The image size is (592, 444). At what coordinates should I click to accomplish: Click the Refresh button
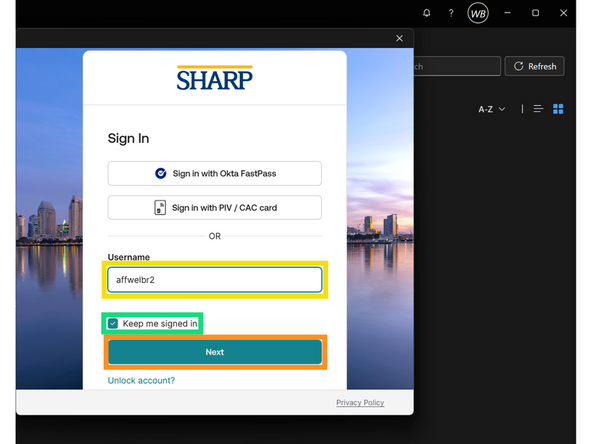point(535,66)
